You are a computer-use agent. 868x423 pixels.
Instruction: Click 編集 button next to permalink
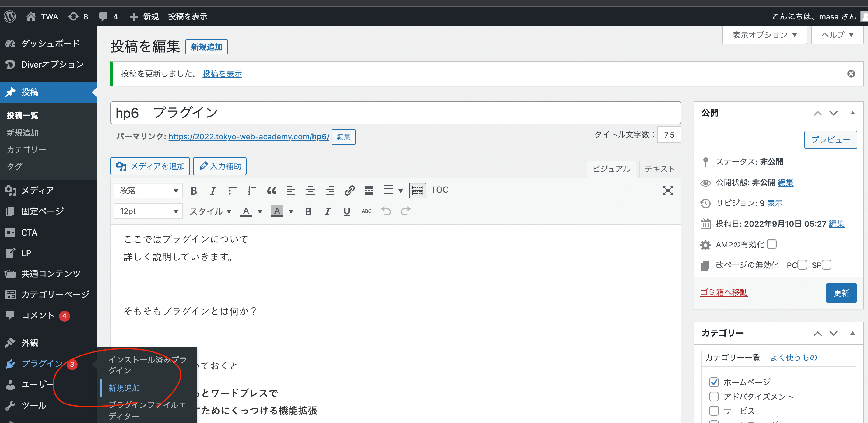[x=343, y=137]
